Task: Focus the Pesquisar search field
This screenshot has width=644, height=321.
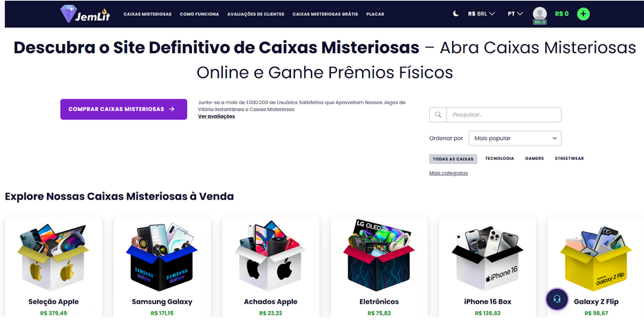Action: tap(504, 114)
